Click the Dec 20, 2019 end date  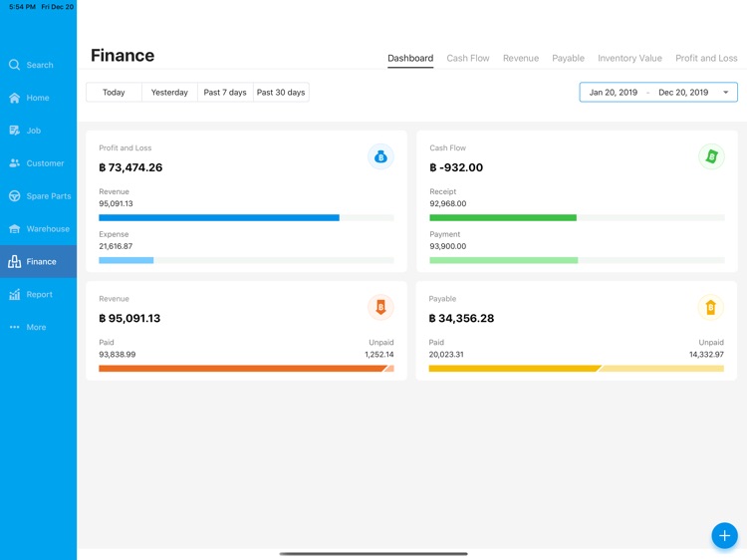click(683, 93)
